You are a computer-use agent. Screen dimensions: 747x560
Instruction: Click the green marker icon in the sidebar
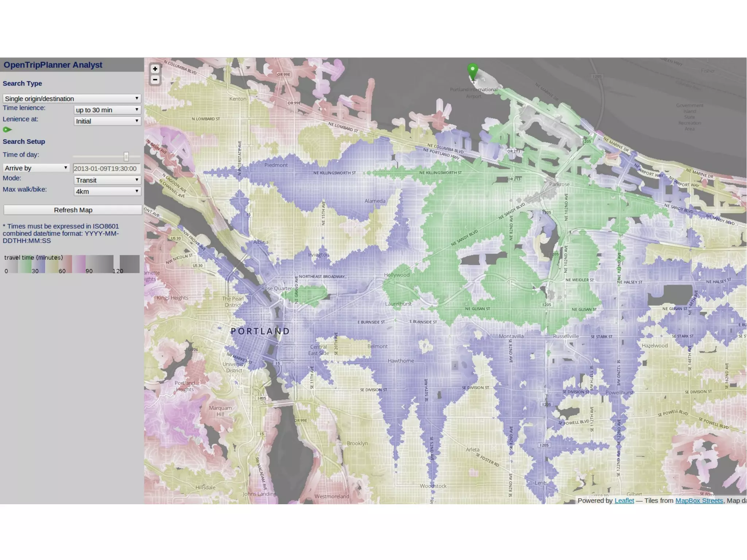[7, 130]
